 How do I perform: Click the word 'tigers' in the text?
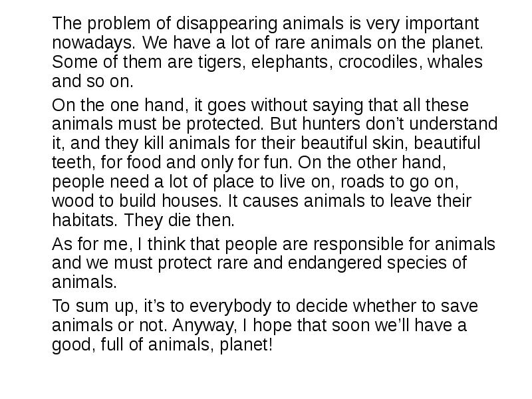tap(220, 62)
